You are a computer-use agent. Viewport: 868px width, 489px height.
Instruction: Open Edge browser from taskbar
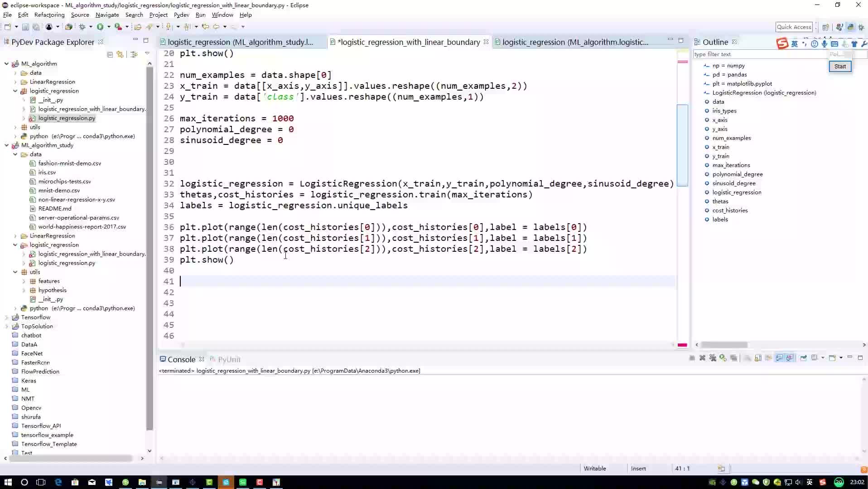[58, 482]
